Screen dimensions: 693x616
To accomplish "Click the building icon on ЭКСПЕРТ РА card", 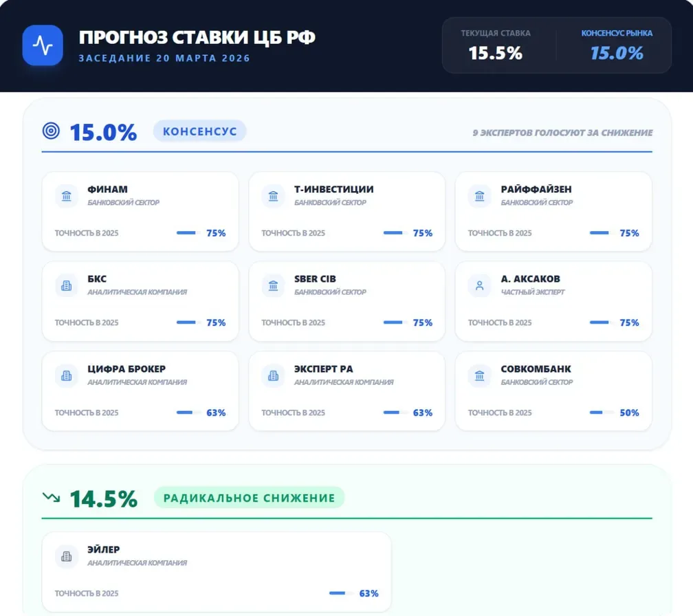I will coord(273,375).
